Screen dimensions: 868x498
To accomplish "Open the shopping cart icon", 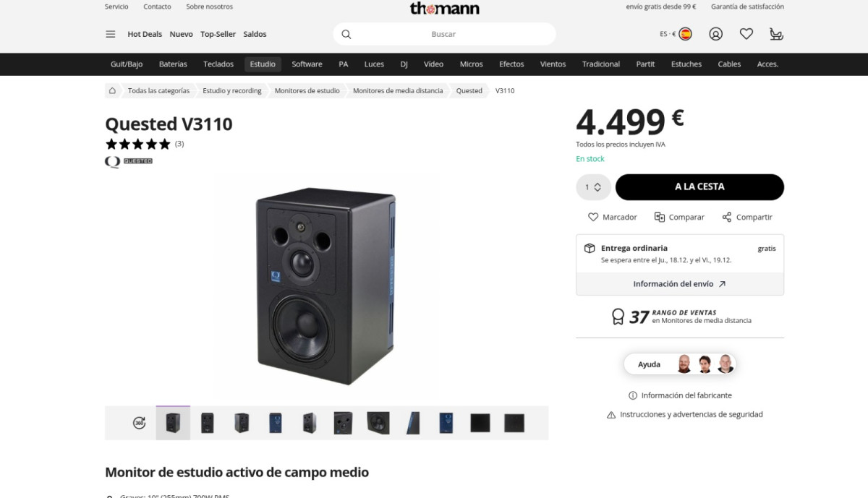I will [x=776, y=34].
